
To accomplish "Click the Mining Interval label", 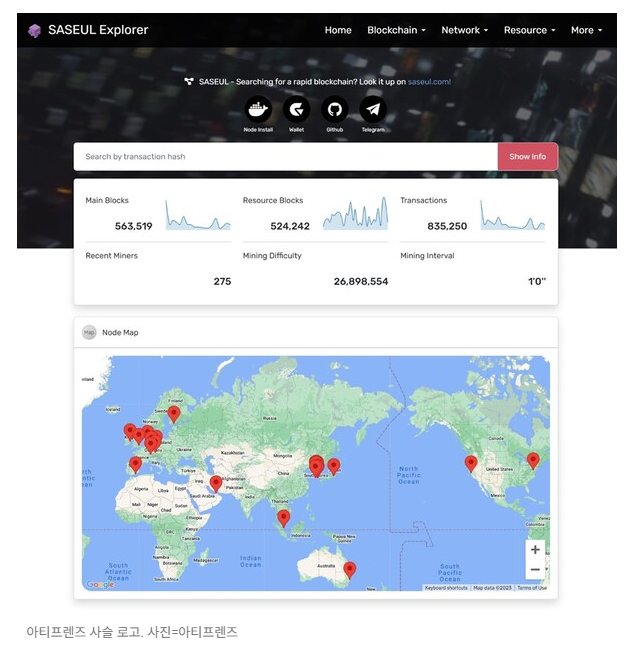I will (427, 256).
